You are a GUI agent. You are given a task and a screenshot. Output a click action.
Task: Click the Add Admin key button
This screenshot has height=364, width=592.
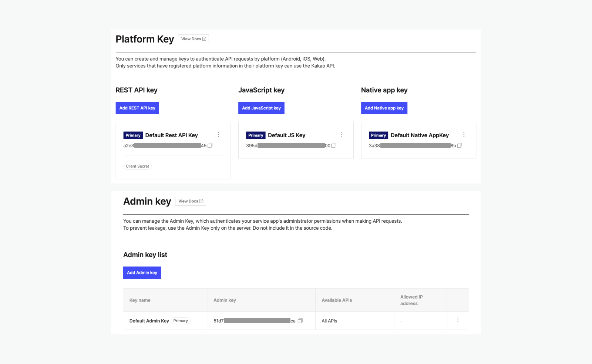pos(142,273)
